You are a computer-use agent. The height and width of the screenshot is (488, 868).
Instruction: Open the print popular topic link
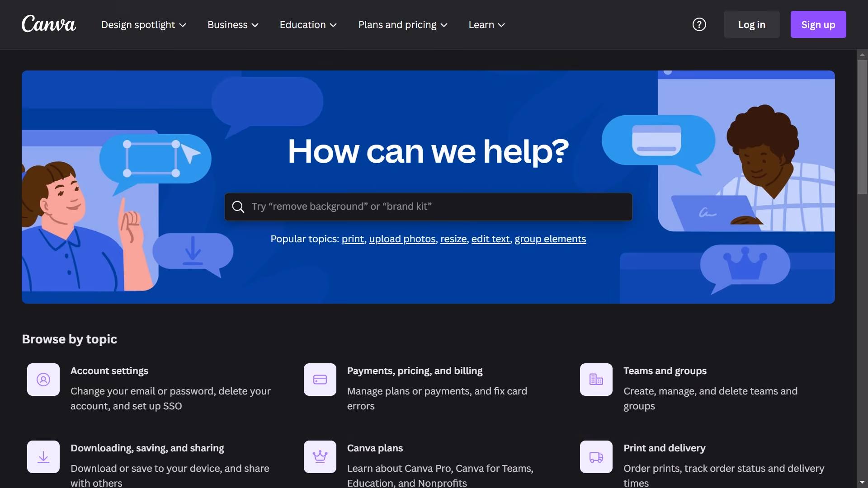(x=353, y=239)
